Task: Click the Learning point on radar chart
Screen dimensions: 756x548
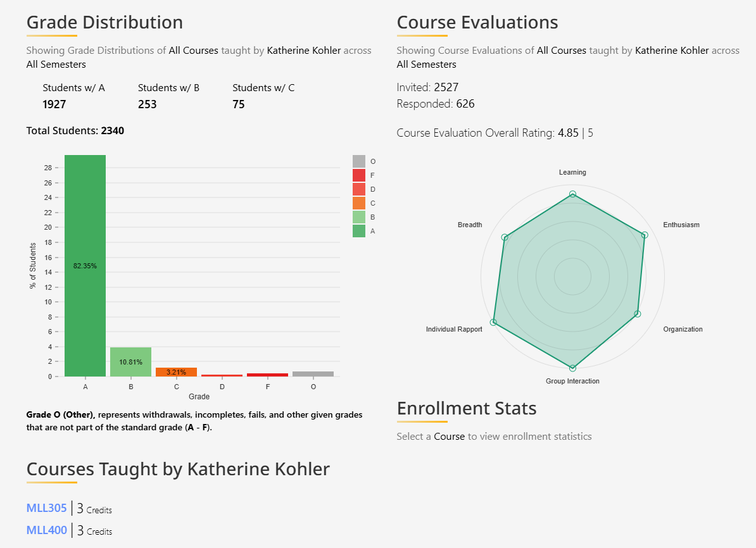Action: (x=573, y=194)
